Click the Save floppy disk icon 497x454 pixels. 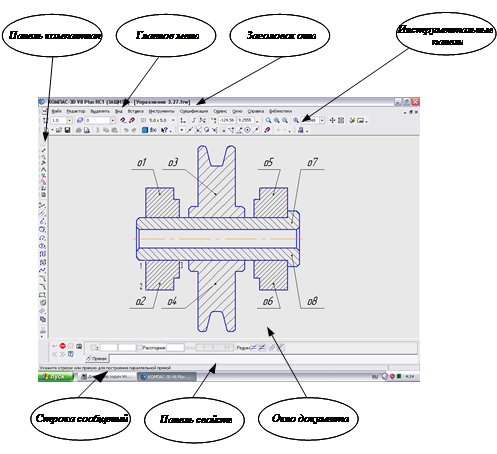[67, 130]
